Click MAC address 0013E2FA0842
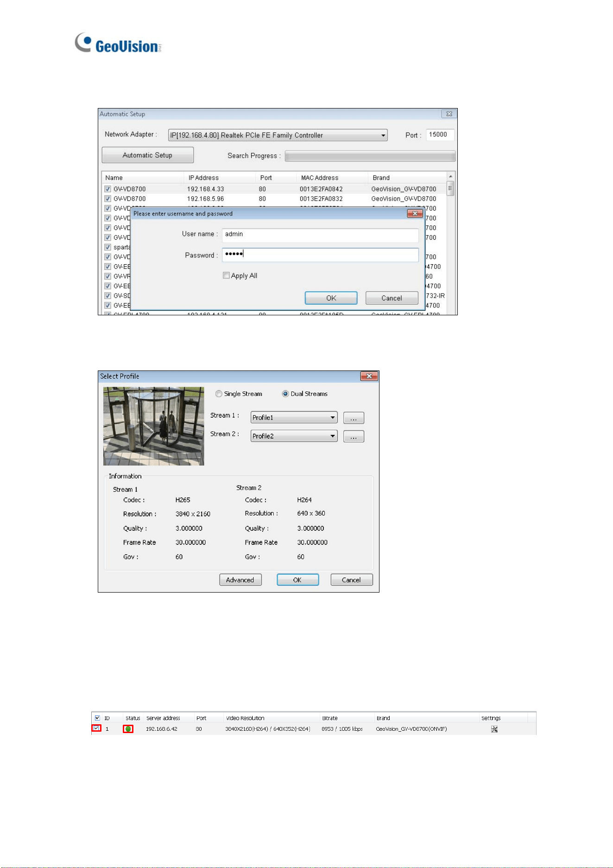 pyautogui.click(x=321, y=189)
